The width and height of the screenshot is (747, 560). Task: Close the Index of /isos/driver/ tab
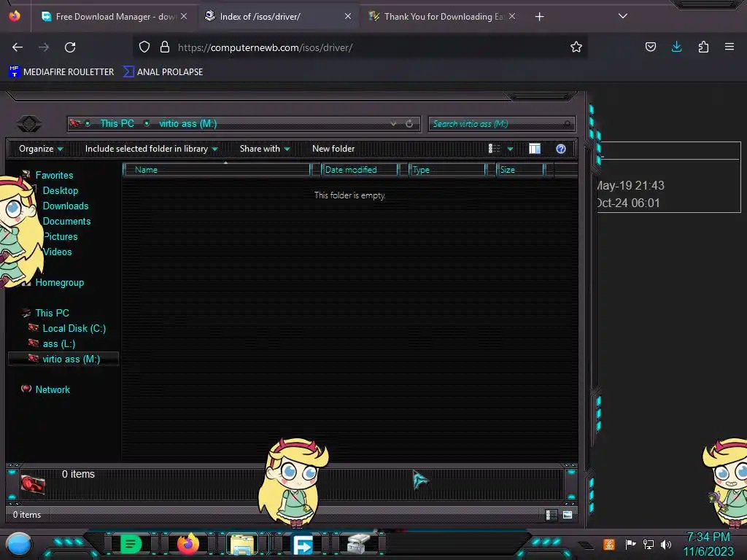tap(348, 17)
